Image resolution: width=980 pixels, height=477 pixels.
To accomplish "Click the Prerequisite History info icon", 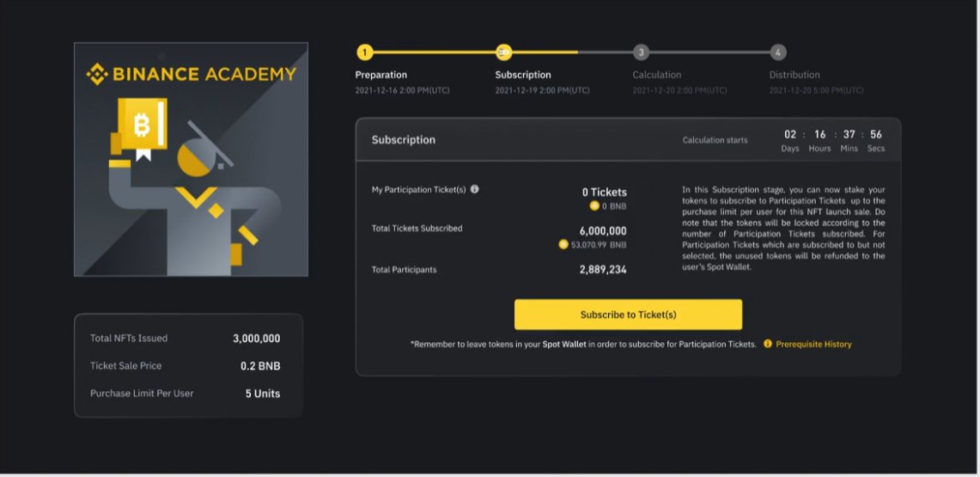I will pyautogui.click(x=768, y=344).
